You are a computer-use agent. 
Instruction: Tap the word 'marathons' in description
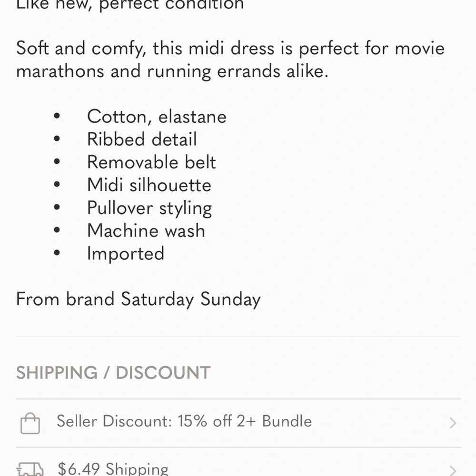59,72
